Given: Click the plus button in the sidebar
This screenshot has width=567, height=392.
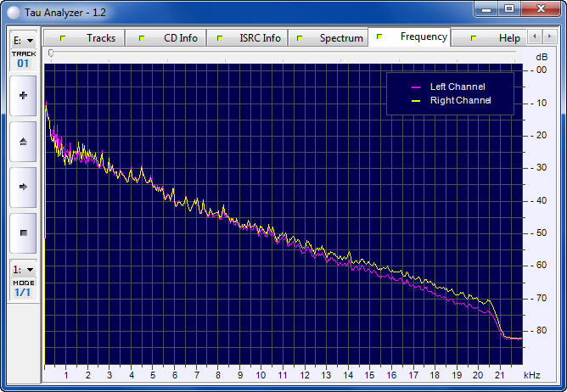Looking at the screenshot, I should (23, 96).
